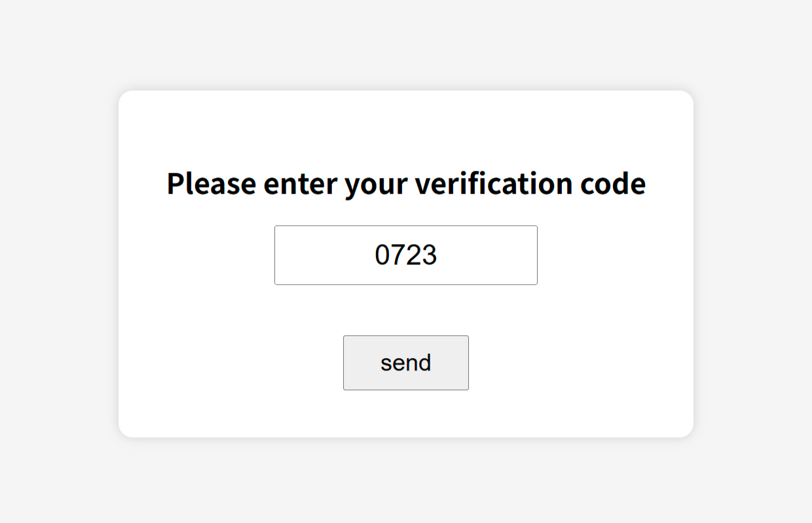The image size is (812, 523).
Task: Focus the verification code input field
Action: pos(405,255)
